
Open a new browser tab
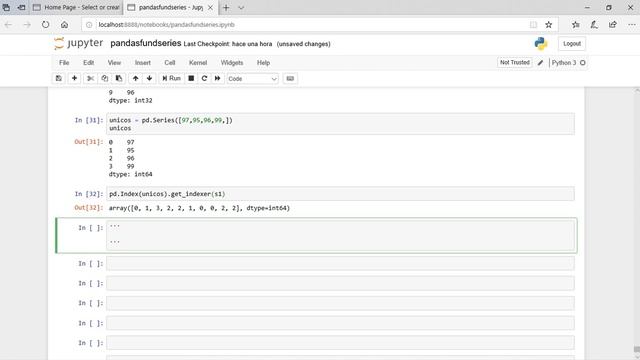click(x=226, y=7)
